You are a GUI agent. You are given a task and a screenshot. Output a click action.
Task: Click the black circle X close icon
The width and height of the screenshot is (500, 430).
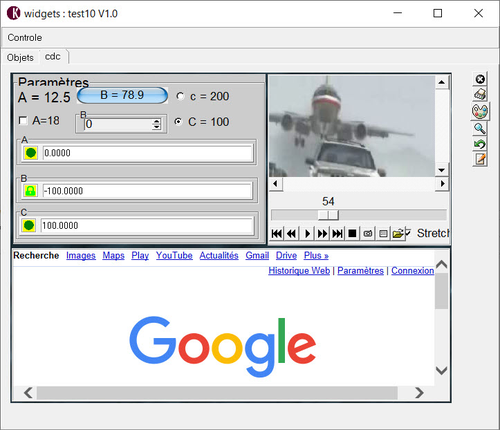point(480,79)
